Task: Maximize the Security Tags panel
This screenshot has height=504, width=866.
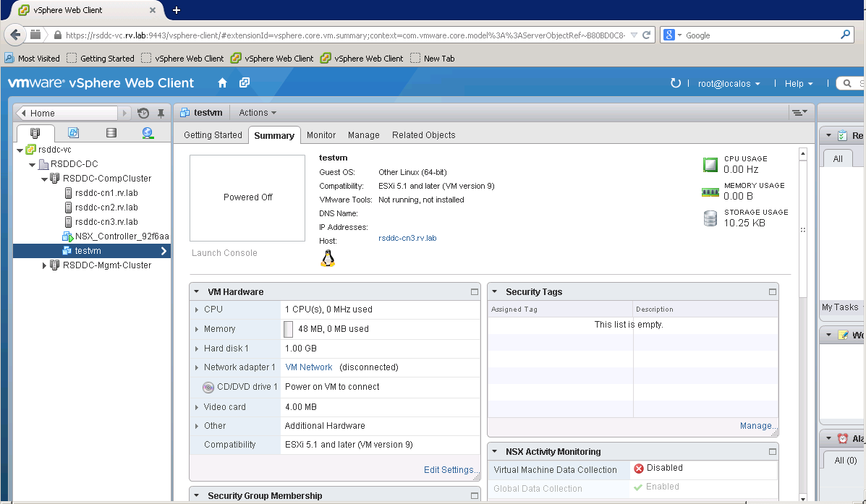Action: click(773, 292)
